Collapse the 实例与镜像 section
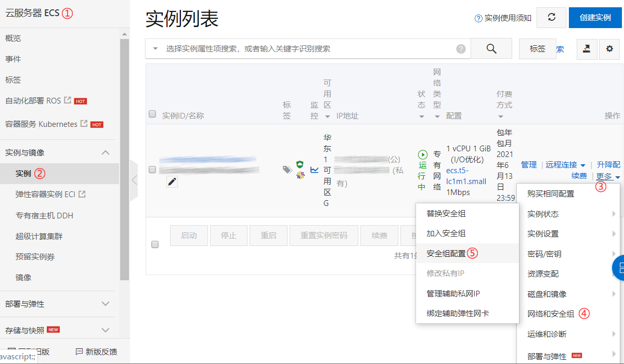624x364 pixels. (x=106, y=152)
